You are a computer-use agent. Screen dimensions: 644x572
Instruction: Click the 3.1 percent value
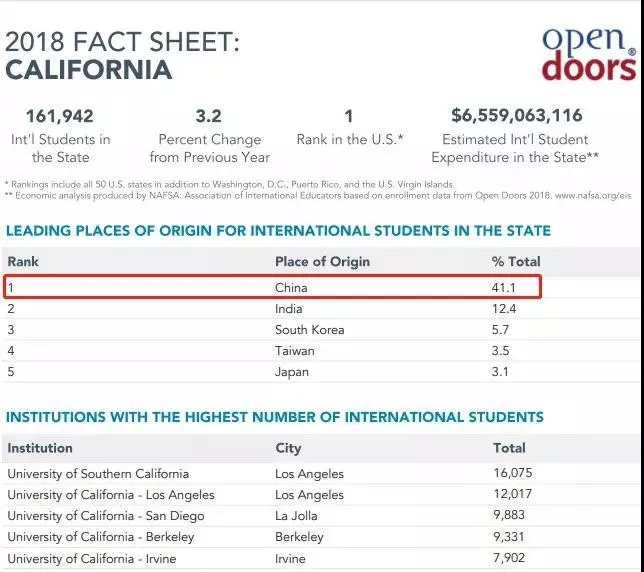pyautogui.click(x=500, y=372)
